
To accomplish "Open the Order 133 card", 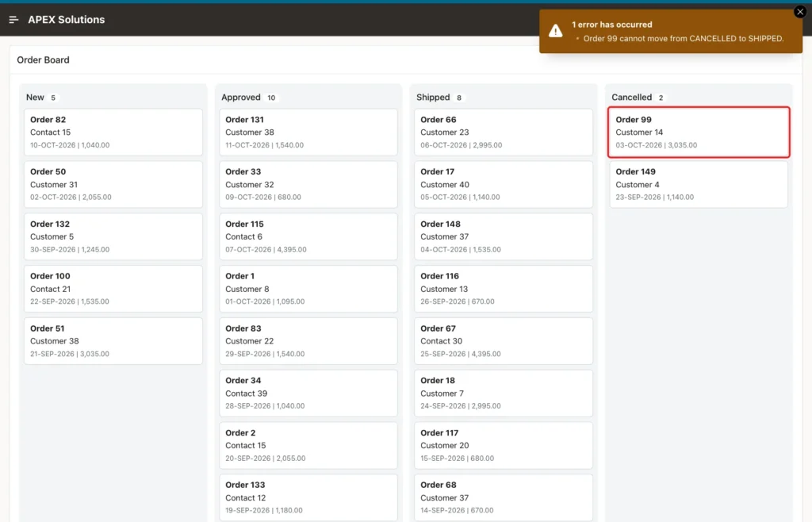I will [308, 497].
